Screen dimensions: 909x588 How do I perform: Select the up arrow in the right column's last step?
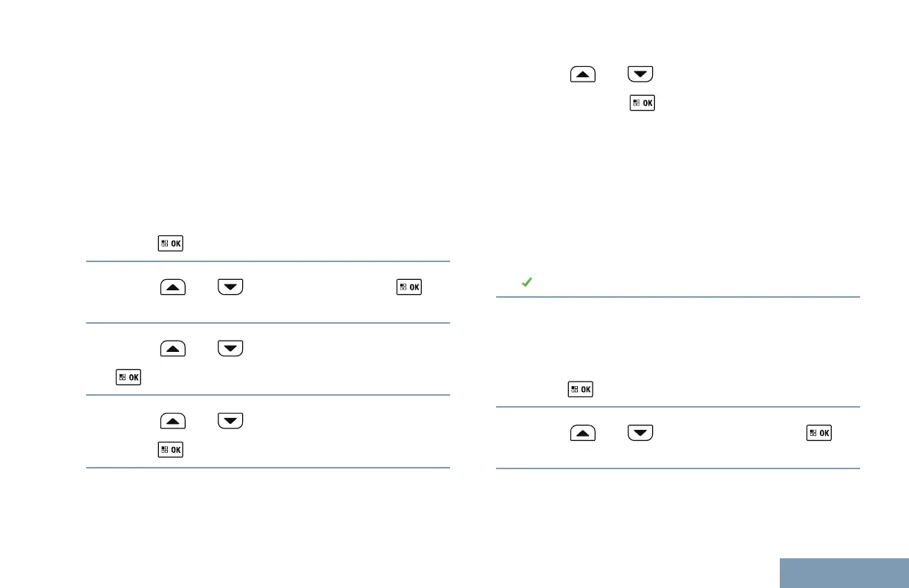point(583,432)
